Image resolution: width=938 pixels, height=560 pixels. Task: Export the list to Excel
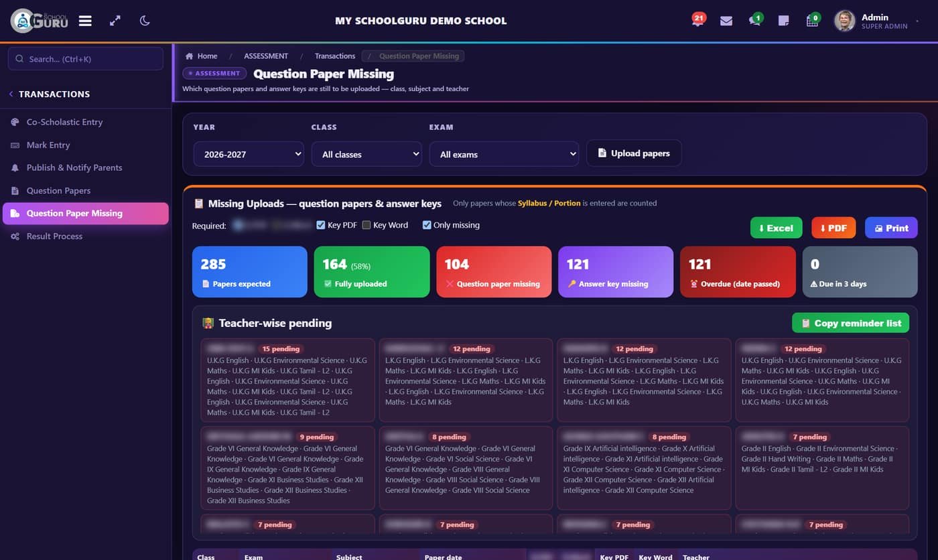pyautogui.click(x=776, y=228)
